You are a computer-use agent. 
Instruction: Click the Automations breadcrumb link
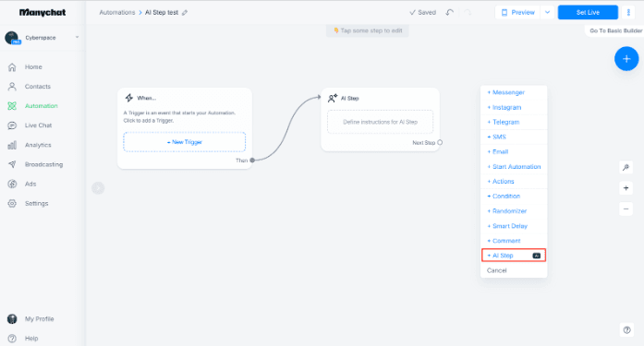[x=117, y=13]
